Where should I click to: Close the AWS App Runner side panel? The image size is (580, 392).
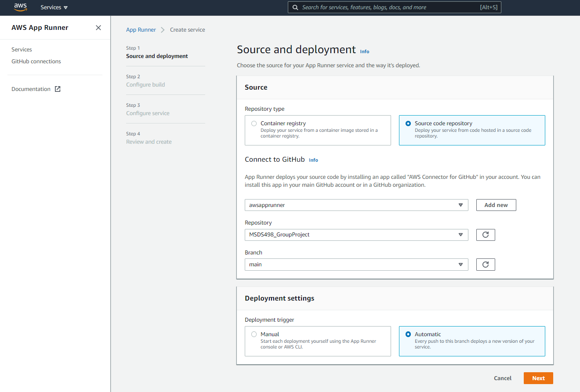pos(98,28)
